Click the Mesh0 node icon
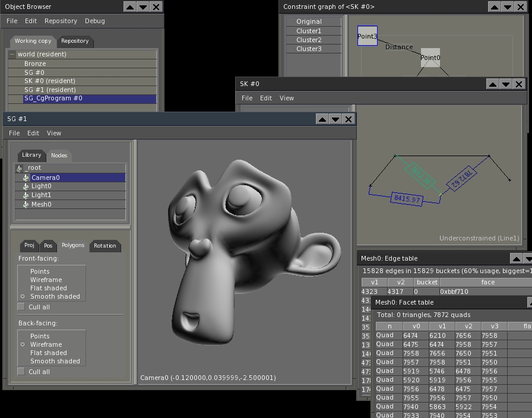Image resolution: width=532 pixels, height=418 pixels. tap(26, 205)
